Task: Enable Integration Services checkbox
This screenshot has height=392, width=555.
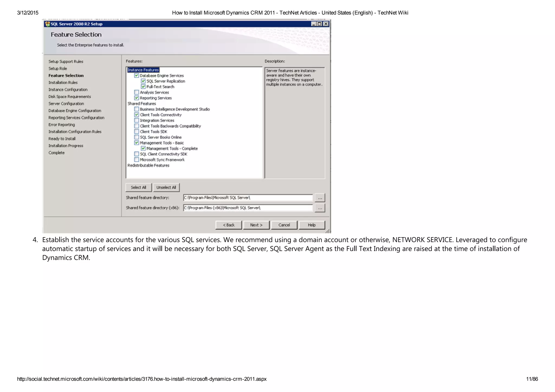Action: click(x=137, y=120)
